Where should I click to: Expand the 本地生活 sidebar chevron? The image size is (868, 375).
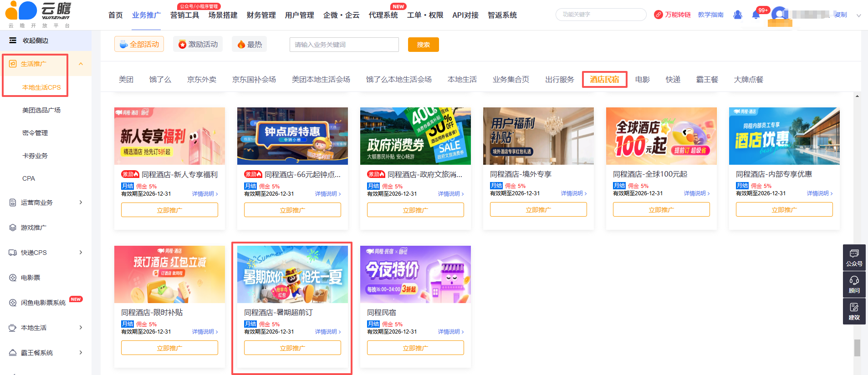pyautogui.click(x=81, y=328)
